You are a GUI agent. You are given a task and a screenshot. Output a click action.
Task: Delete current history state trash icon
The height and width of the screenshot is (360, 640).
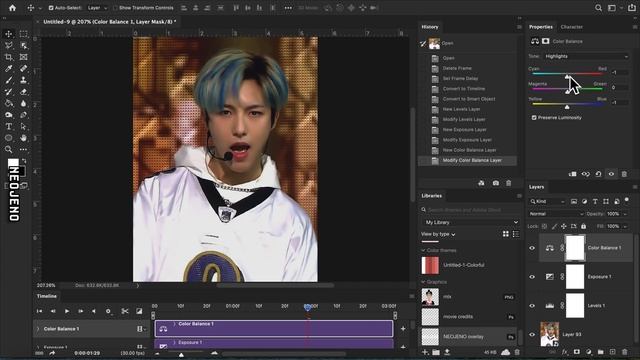509,183
